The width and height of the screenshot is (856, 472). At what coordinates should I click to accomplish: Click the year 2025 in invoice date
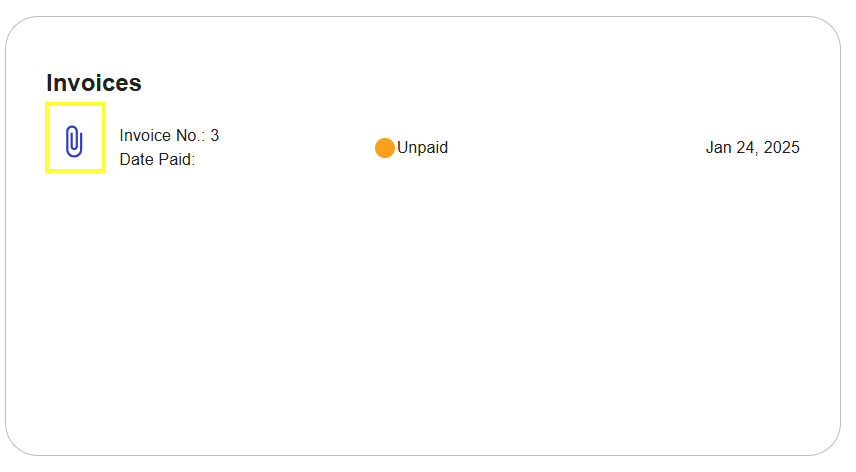pyautogui.click(x=781, y=147)
